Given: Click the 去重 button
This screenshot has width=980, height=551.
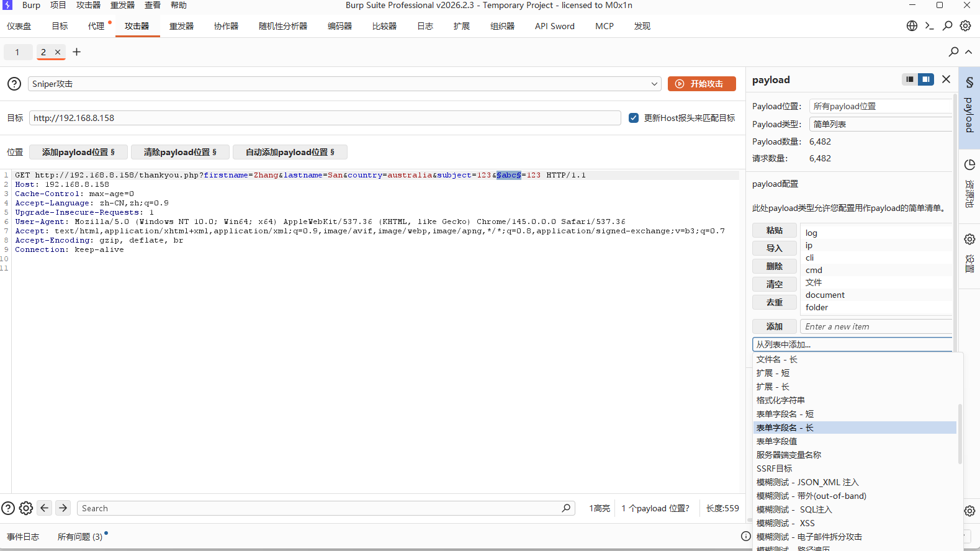Looking at the screenshot, I should tap(774, 302).
